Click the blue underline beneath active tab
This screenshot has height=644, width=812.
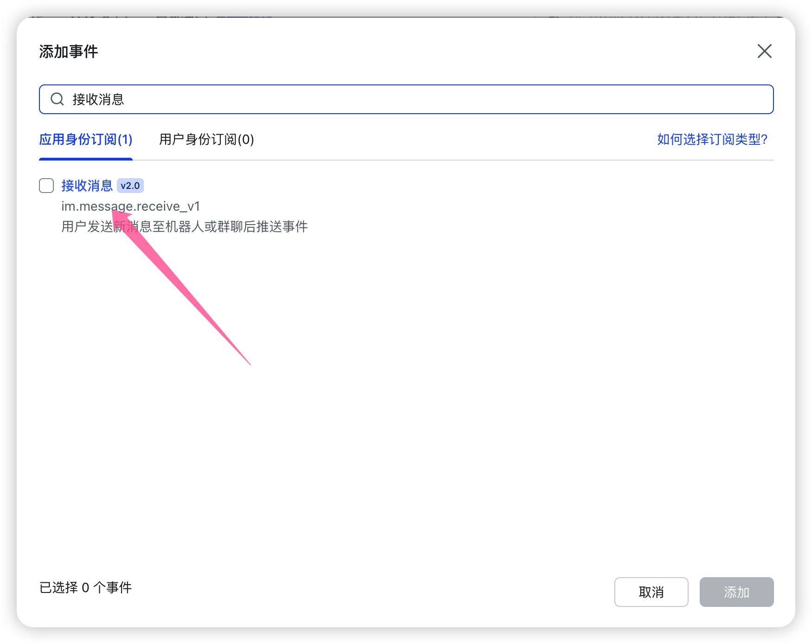pyautogui.click(x=86, y=159)
